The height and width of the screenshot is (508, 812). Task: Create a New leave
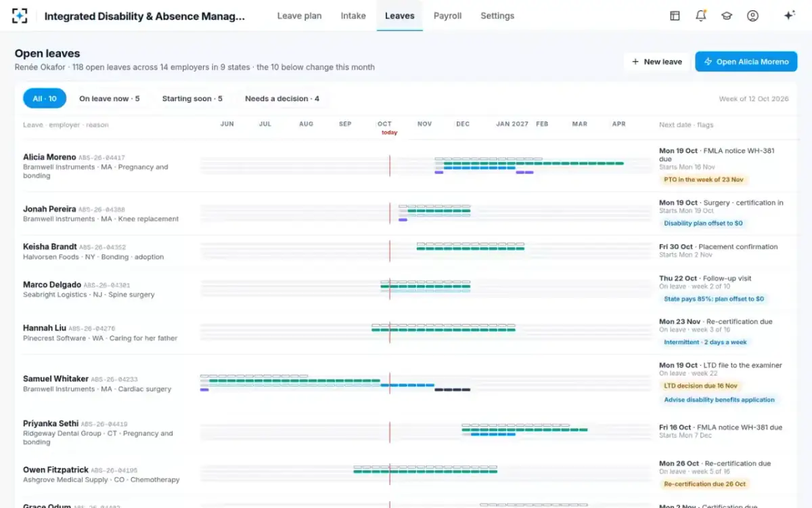pyautogui.click(x=656, y=62)
